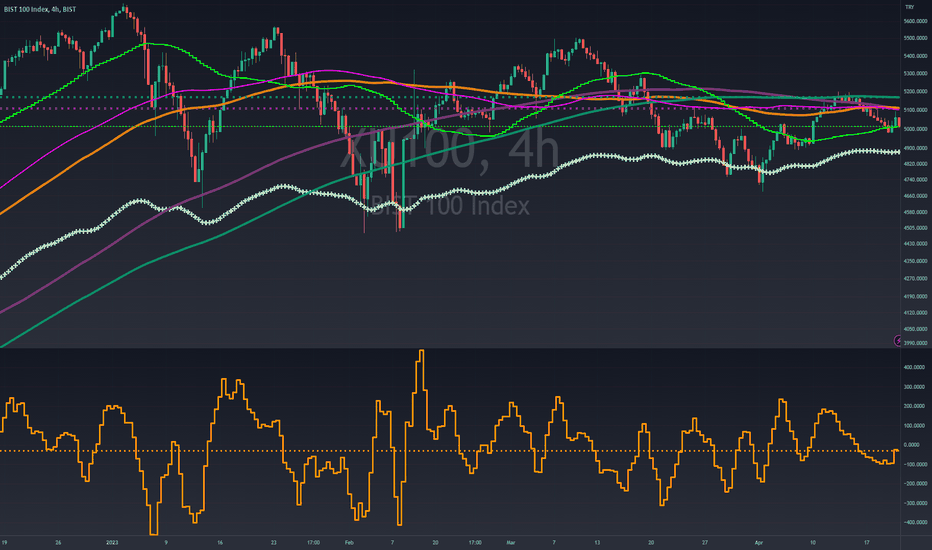Select the 4350.0000 price scale label
This screenshot has width=932, height=550.
(915, 261)
